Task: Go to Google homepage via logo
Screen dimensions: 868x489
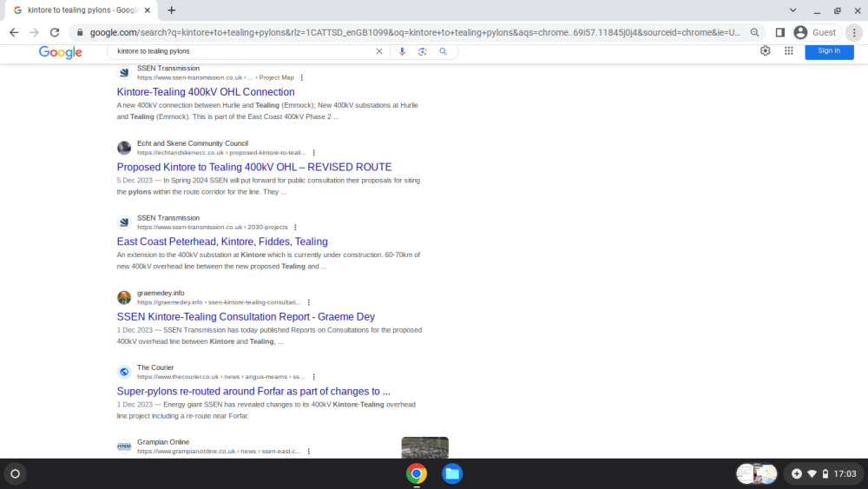Action: tap(61, 52)
